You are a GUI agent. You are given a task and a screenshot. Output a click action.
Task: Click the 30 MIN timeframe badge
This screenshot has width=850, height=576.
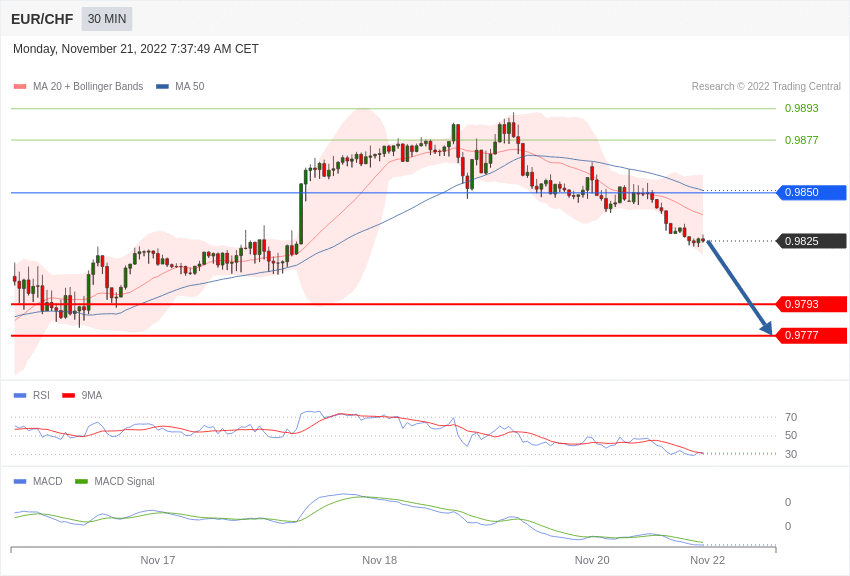[107, 19]
